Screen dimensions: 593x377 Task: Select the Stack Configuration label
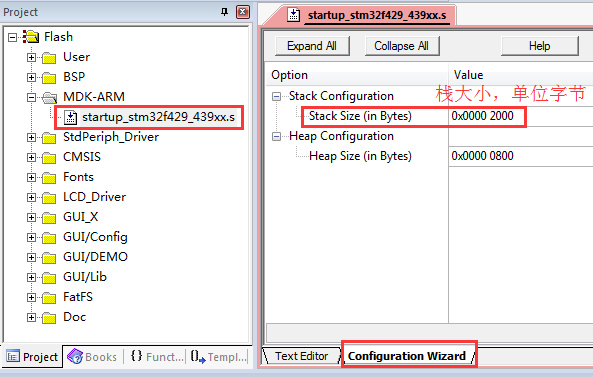point(341,96)
